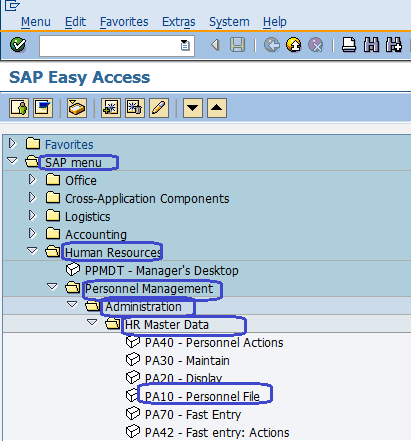
Task: Expand the Favorites folder node
Action: click(12, 144)
